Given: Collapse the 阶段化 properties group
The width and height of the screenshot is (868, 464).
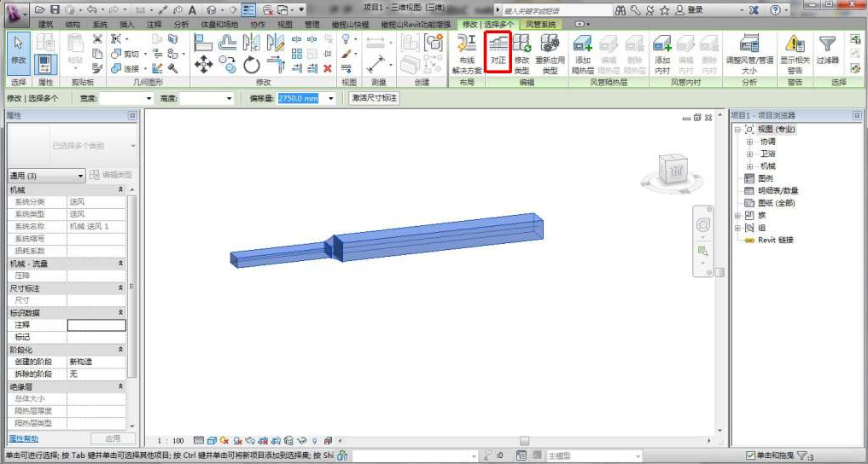Looking at the screenshot, I should point(120,350).
